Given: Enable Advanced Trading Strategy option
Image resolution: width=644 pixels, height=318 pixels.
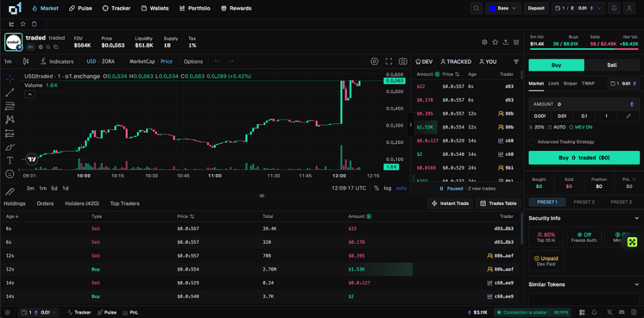Looking at the screenshot, I should point(532,141).
